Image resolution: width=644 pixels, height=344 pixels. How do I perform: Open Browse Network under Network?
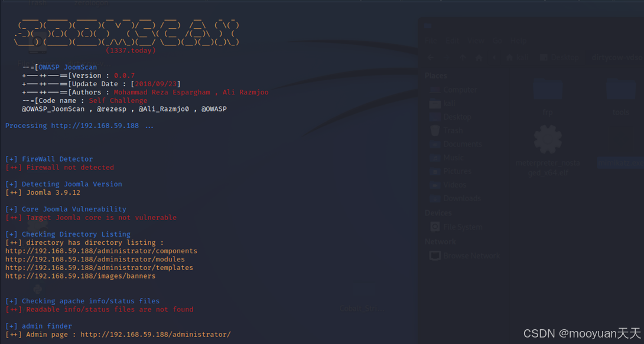[x=464, y=256]
